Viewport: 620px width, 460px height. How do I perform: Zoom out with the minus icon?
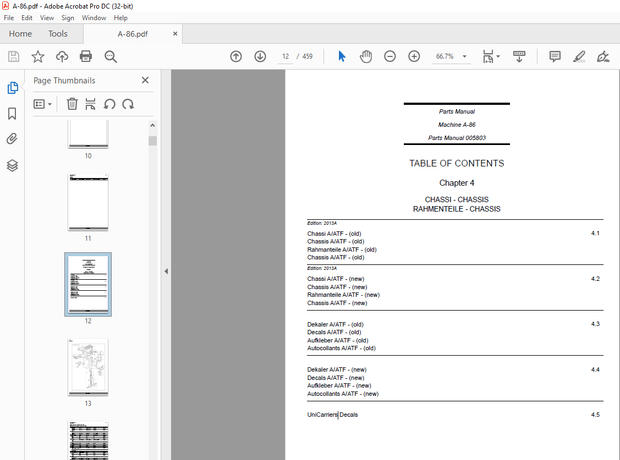[x=390, y=57]
